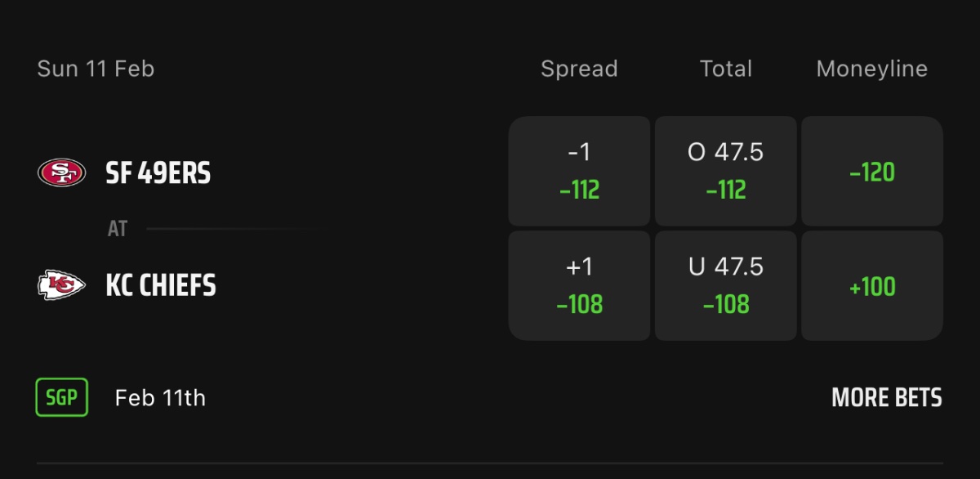Open the KC CHIEFS team name

[161, 285]
